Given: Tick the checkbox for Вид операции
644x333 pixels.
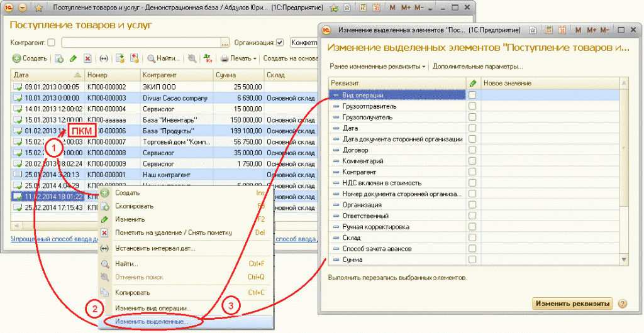Looking at the screenshot, I should click(472, 95).
